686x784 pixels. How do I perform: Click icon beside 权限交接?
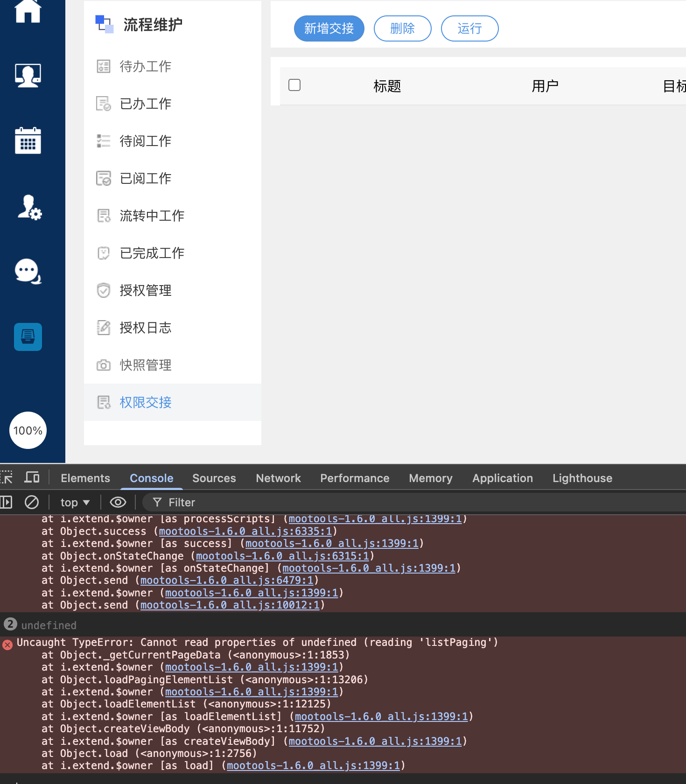point(104,402)
